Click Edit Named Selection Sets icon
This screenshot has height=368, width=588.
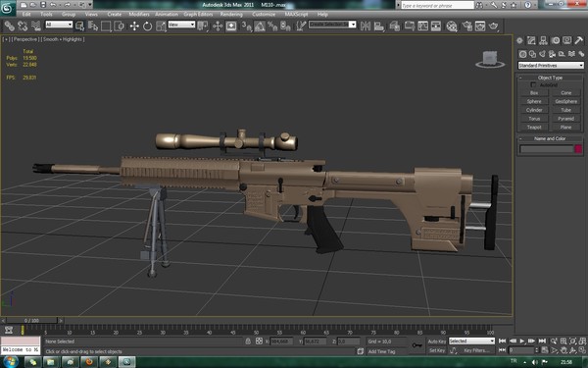coord(301,26)
